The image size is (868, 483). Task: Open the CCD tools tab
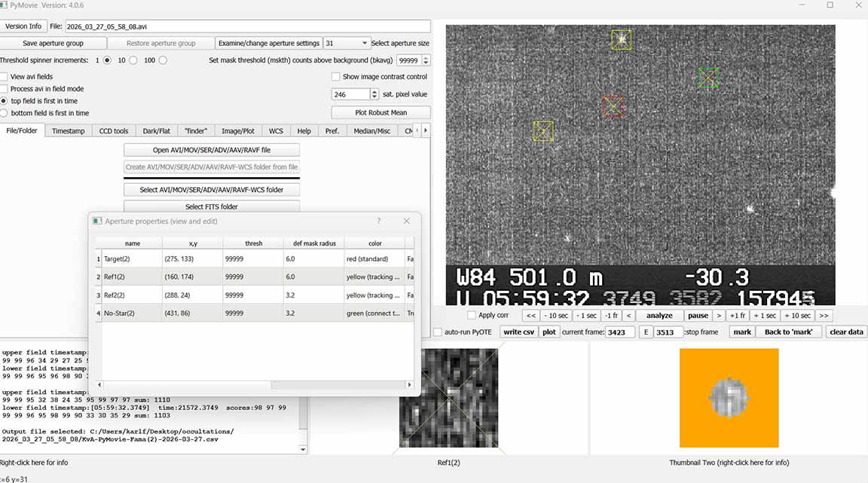click(x=114, y=131)
